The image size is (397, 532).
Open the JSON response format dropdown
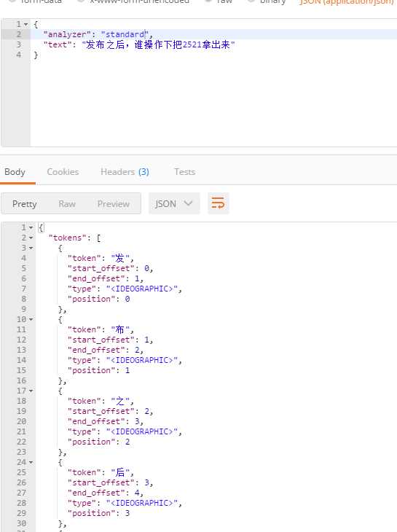174,203
